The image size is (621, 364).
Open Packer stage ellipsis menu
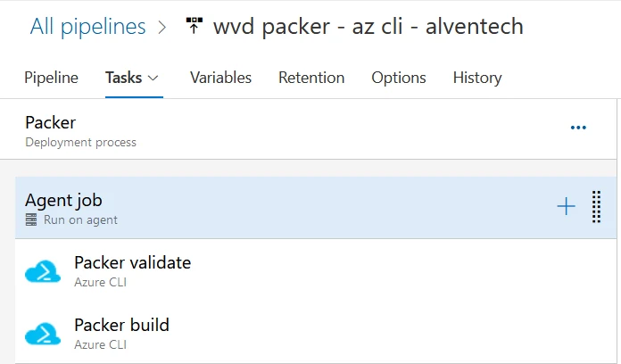pyautogui.click(x=578, y=128)
